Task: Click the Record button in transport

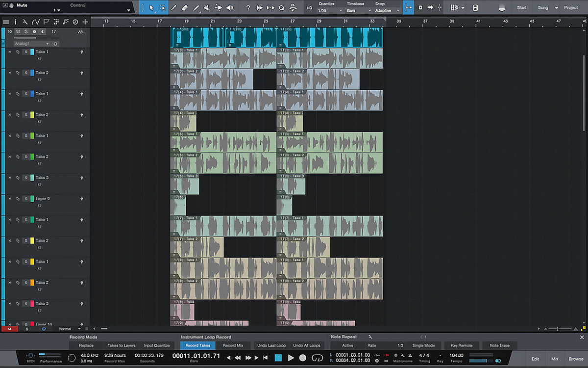Action: pyautogui.click(x=303, y=358)
